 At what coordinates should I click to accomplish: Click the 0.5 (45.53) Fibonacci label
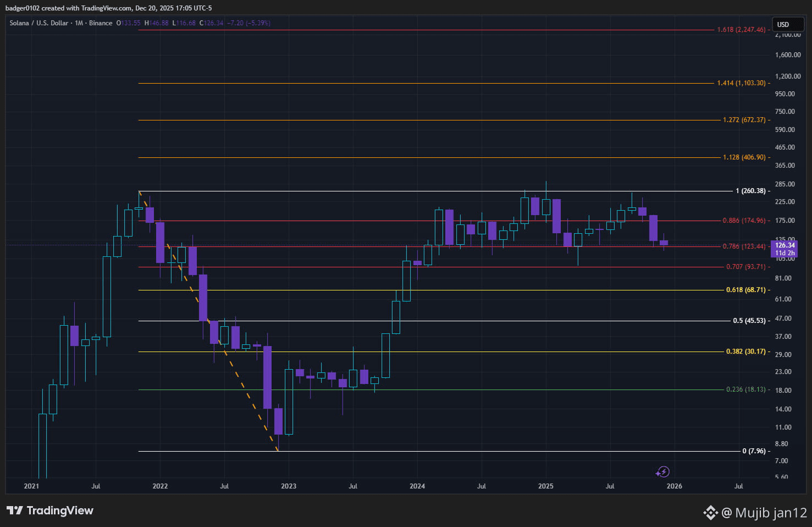[749, 321]
